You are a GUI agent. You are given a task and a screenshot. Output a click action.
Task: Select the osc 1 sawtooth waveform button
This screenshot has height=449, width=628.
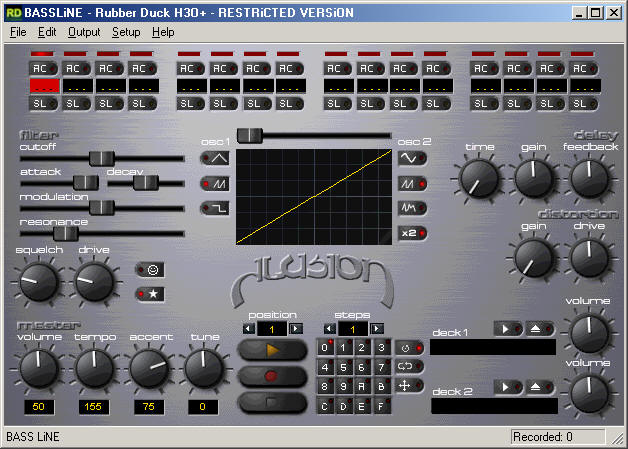point(215,183)
